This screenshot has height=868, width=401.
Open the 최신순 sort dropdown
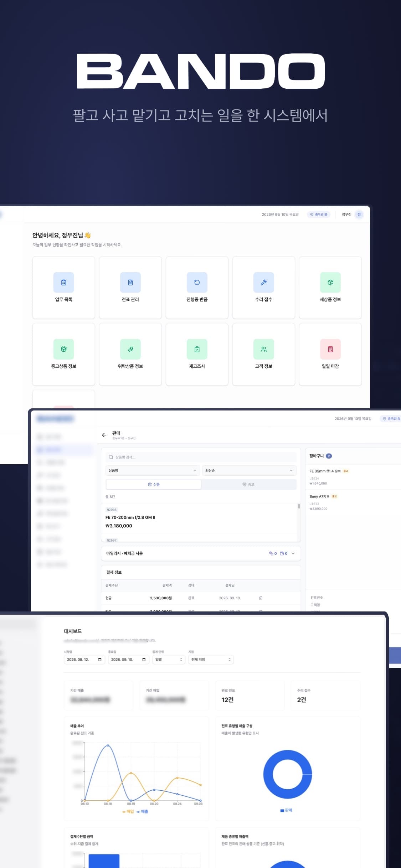pyautogui.click(x=249, y=471)
